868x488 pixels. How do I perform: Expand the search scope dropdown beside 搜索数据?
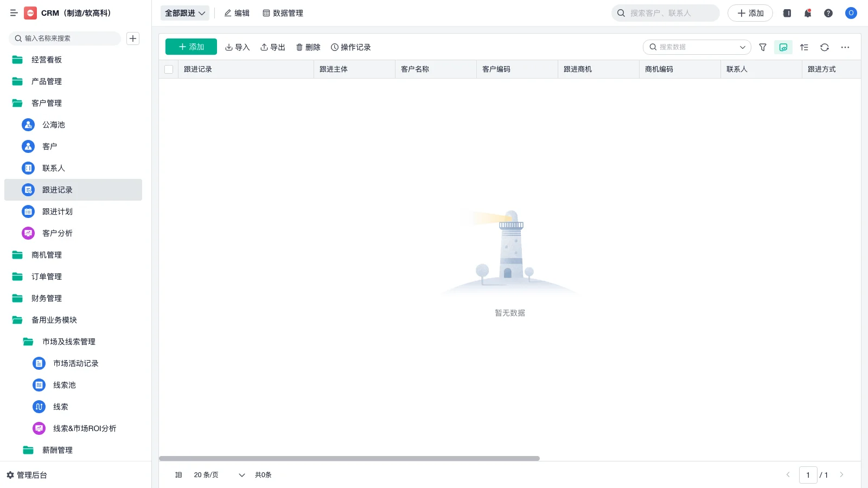click(x=743, y=47)
